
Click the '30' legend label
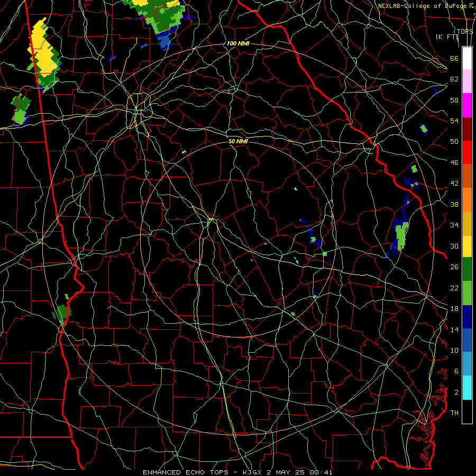point(454,246)
